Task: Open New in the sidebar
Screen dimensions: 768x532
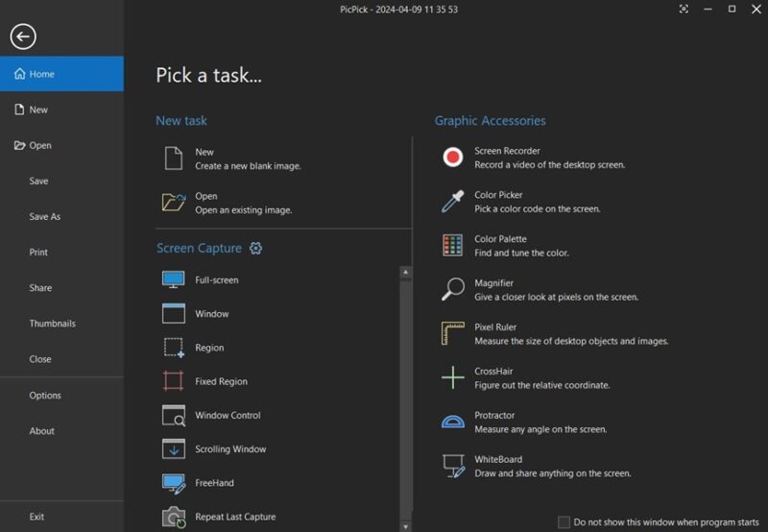Action: (61, 109)
